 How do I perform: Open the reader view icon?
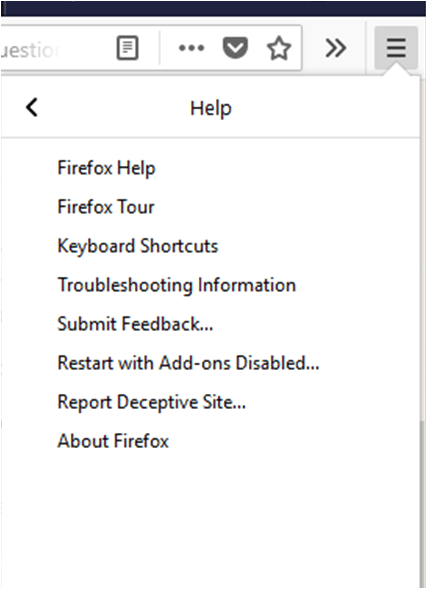point(128,48)
